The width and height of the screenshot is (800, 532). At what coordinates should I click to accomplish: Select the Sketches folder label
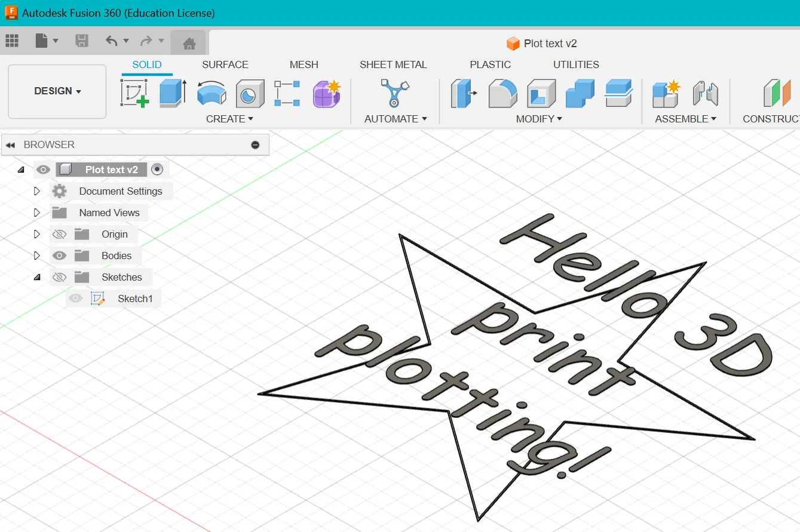(122, 277)
